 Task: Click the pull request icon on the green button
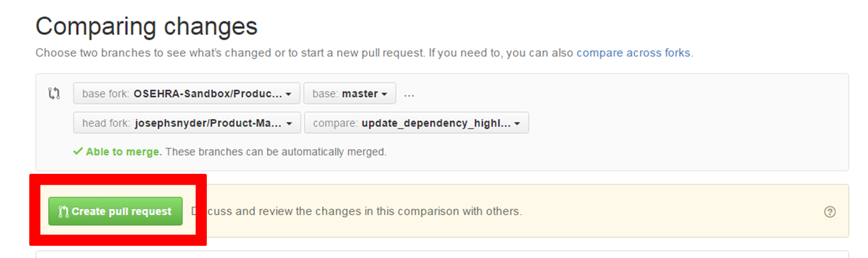click(x=63, y=212)
